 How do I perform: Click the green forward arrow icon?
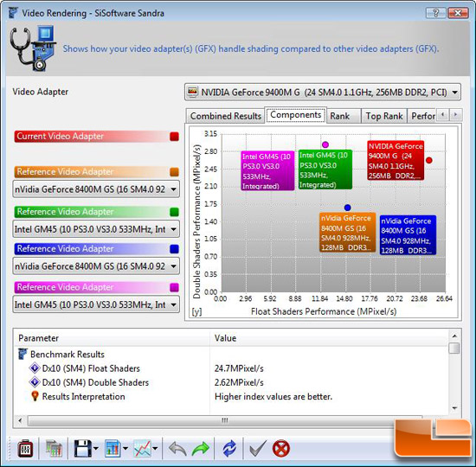pos(201,449)
